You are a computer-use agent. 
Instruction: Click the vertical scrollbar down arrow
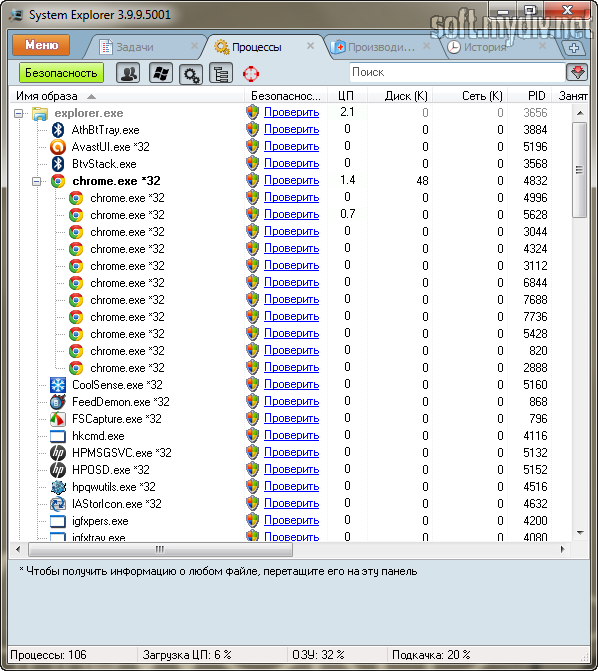(x=580, y=533)
